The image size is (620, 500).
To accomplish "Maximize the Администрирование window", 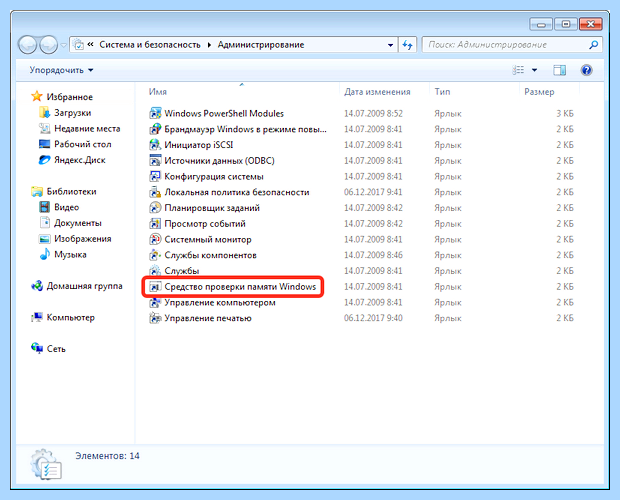I will click(566, 25).
